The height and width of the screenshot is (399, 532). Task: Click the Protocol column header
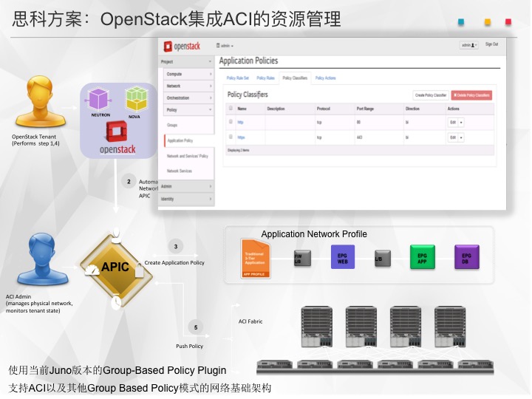tap(324, 109)
